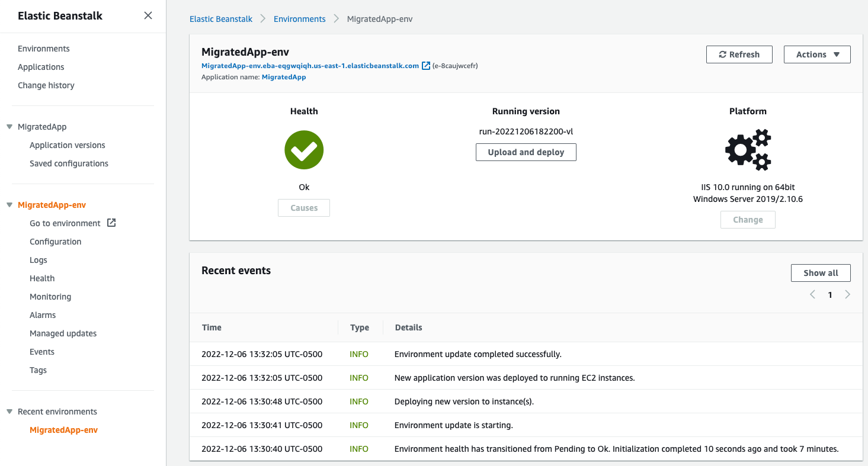The height and width of the screenshot is (466, 868).
Task: Open the MigratedApp-env elasticbeanstalk.com URL
Action: click(x=310, y=66)
